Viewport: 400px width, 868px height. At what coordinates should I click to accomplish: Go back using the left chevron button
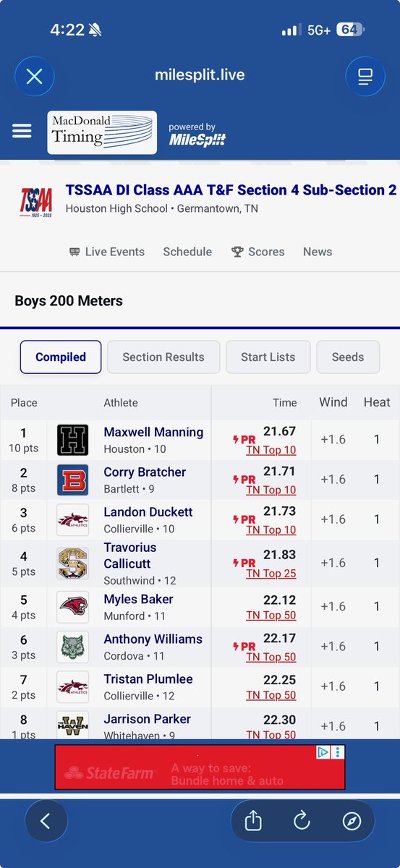(x=46, y=821)
